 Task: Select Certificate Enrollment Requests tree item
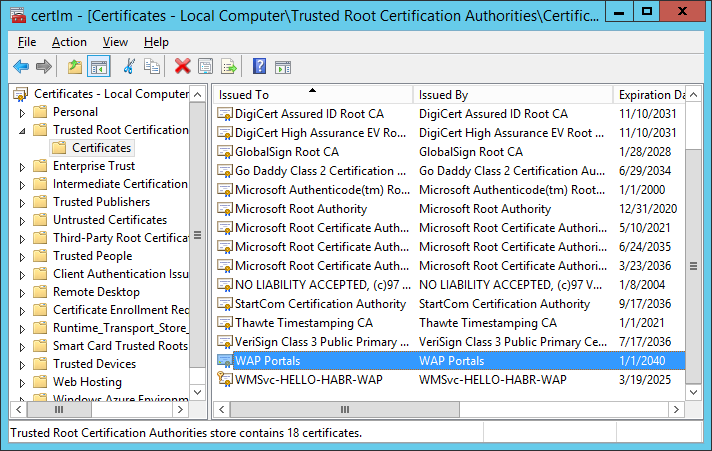tap(120, 310)
